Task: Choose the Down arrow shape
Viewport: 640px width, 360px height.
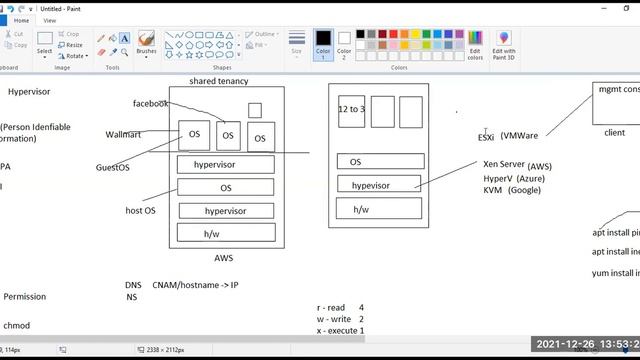Action: pos(169,55)
